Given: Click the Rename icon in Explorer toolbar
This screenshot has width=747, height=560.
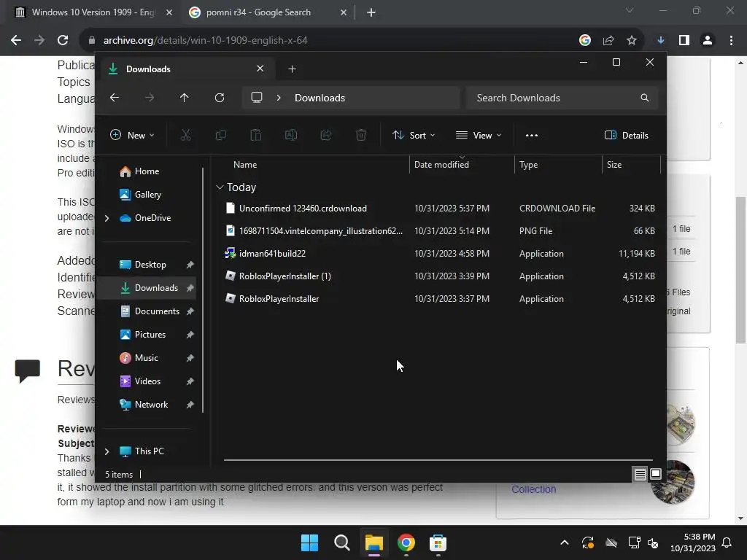Looking at the screenshot, I should point(291,135).
